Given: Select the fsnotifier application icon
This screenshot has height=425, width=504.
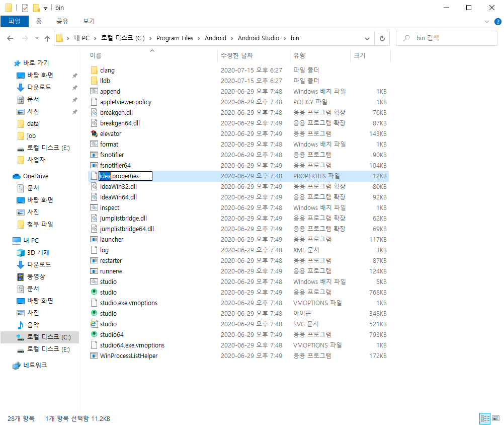Looking at the screenshot, I should pyautogui.click(x=94, y=155).
